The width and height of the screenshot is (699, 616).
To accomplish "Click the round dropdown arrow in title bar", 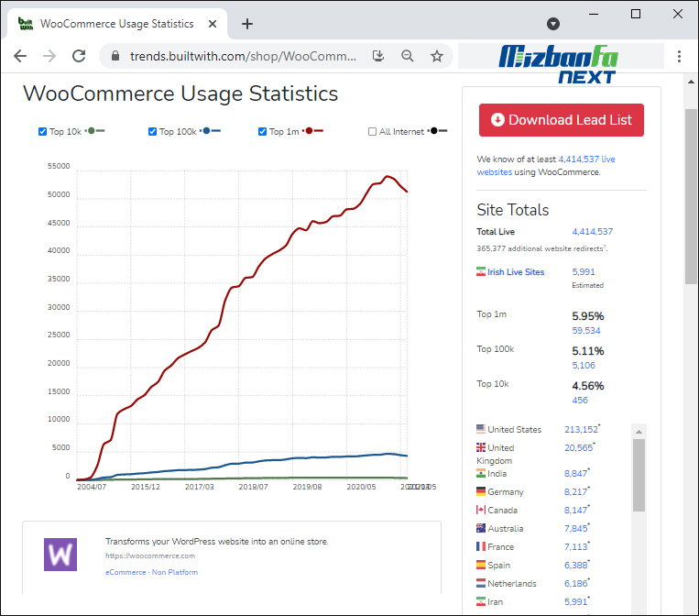I will pyautogui.click(x=553, y=24).
